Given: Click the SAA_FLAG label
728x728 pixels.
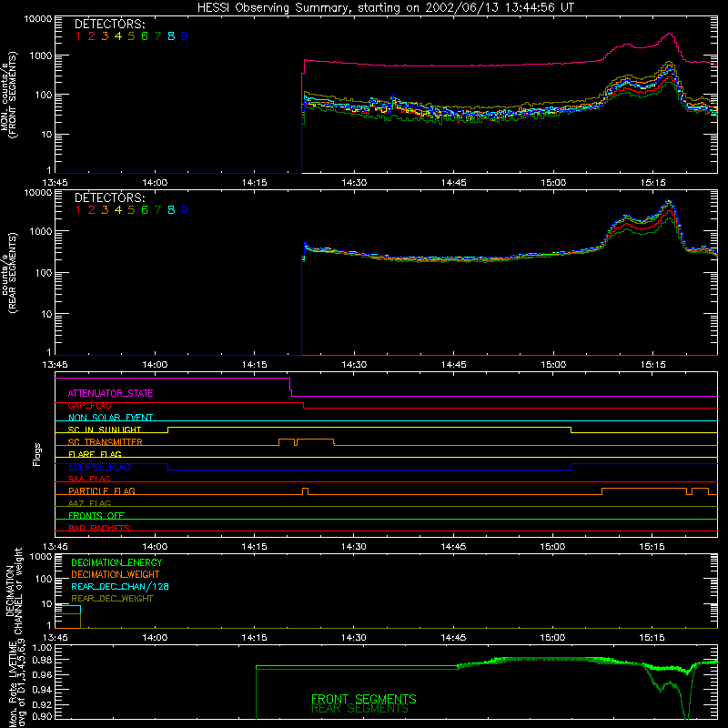Looking at the screenshot, I should [89, 479].
